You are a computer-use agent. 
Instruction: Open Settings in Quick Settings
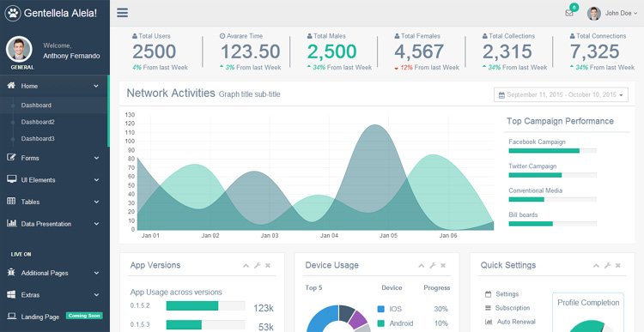click(x=502, y=294)
